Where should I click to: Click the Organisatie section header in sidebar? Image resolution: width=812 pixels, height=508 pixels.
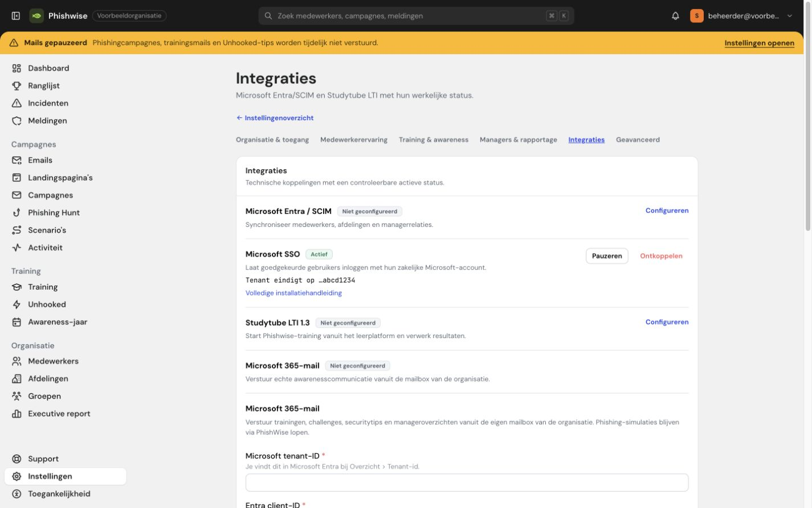[x=32, y=346]
